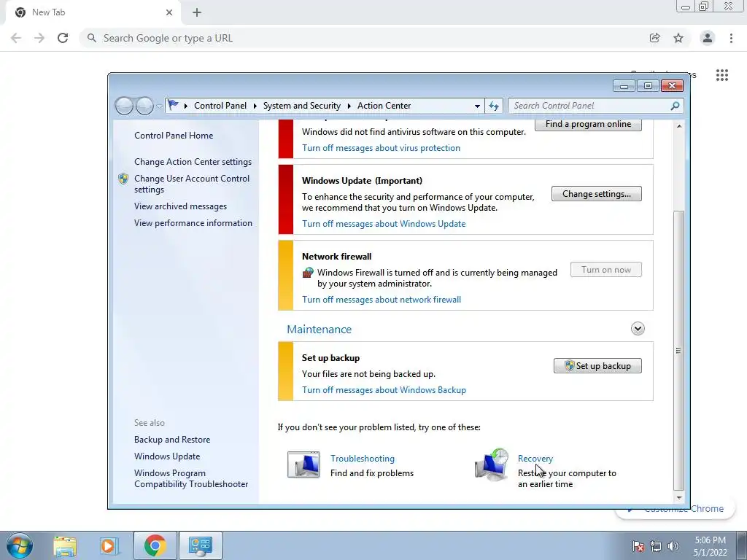Turn off messages about network firewall
This screenshot has height=560, width=747.
(382, 300)
